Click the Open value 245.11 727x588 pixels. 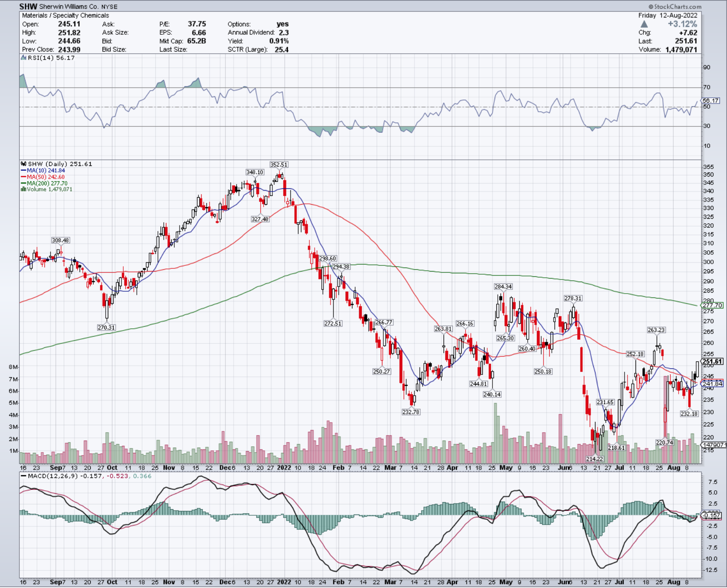coord(69,24)
